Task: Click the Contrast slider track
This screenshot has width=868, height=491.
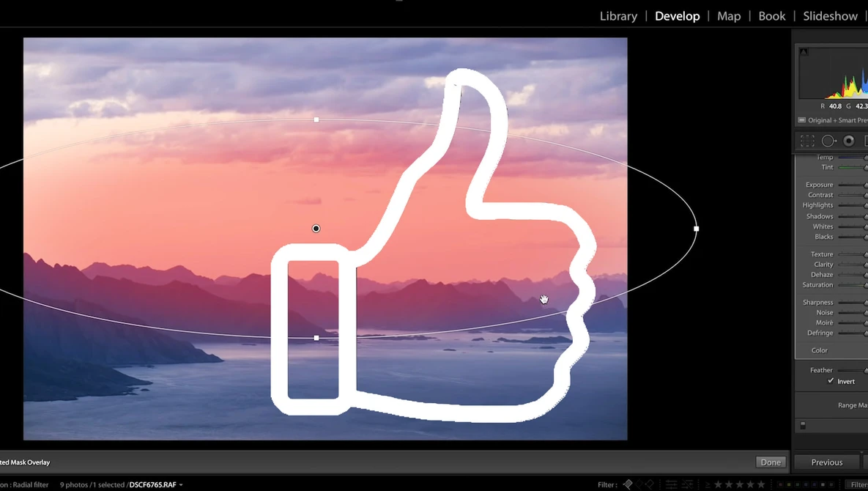Action: [853, 195]
